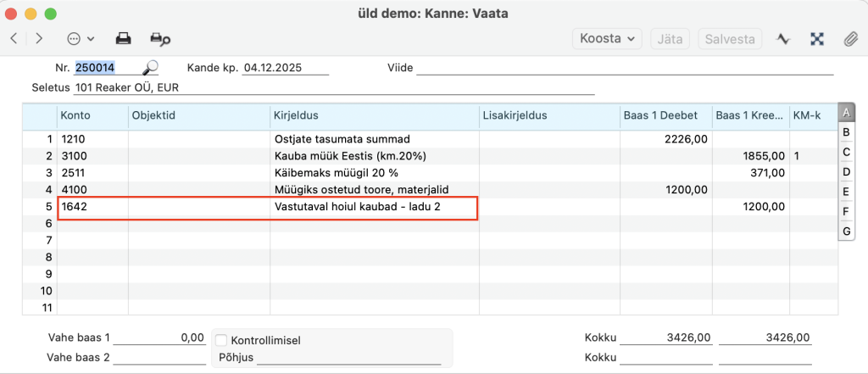This screenshot has width=868, height=374.
Task: Switch to tab B on the right
Action: click(x=845, y=132)
